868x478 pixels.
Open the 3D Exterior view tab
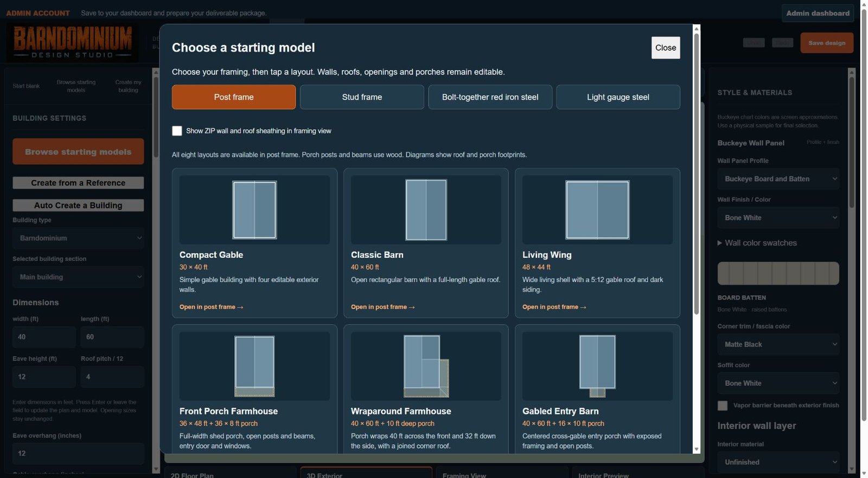[x=366, y=473]
